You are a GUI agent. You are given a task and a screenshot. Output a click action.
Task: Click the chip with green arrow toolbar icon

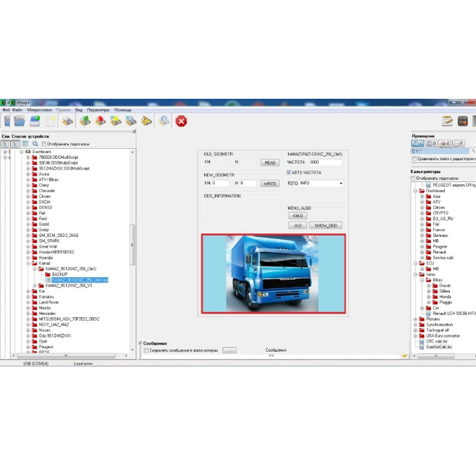(x=84, y=121)
